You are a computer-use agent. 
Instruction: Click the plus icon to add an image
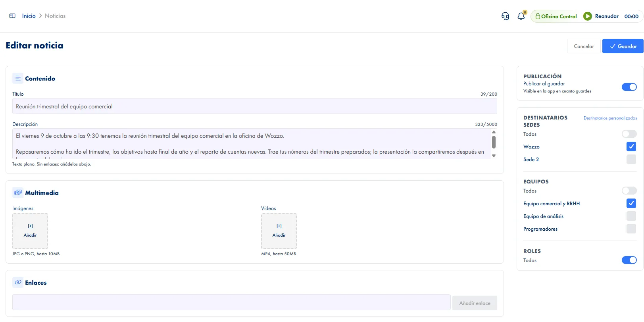[30, 226]
